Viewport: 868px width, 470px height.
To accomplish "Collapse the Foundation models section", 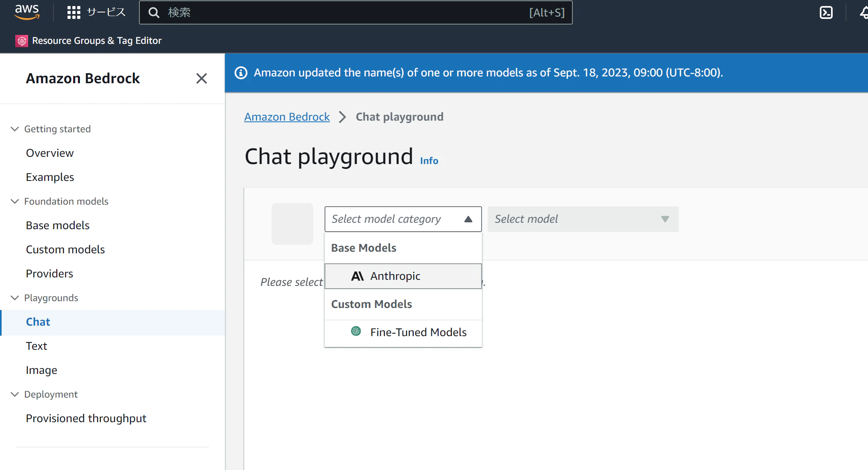I will [15, 201].
